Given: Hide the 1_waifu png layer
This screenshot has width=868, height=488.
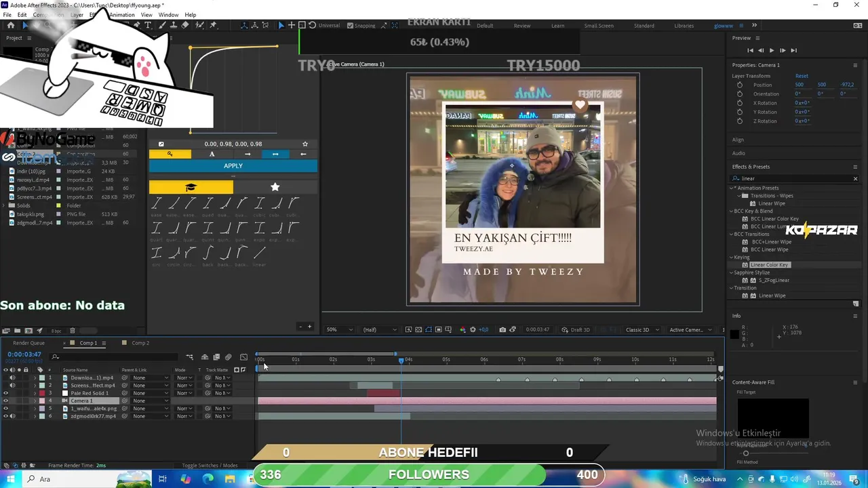Looking at the screenshot, I should 5,409.
